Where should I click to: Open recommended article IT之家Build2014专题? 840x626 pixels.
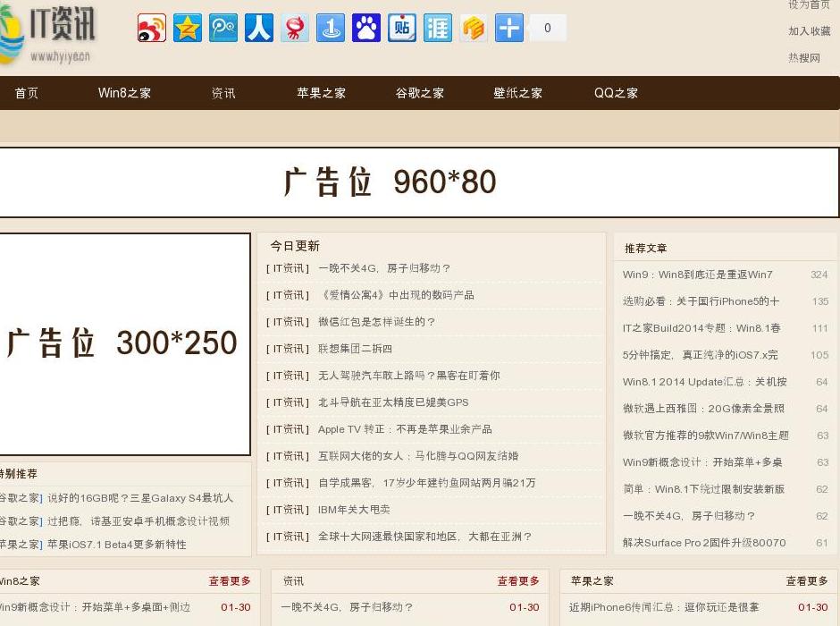pos(701,328)
